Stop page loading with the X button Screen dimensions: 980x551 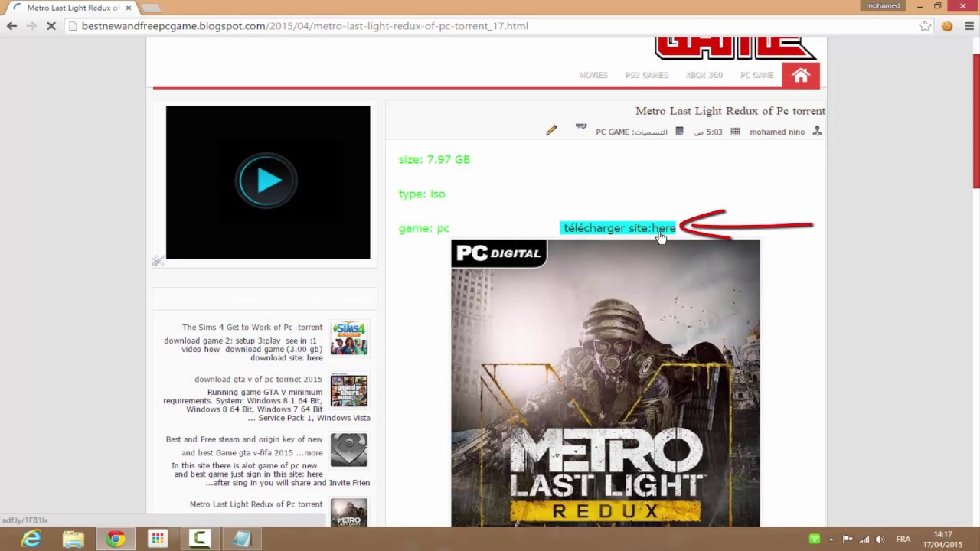tap(51, 26)
